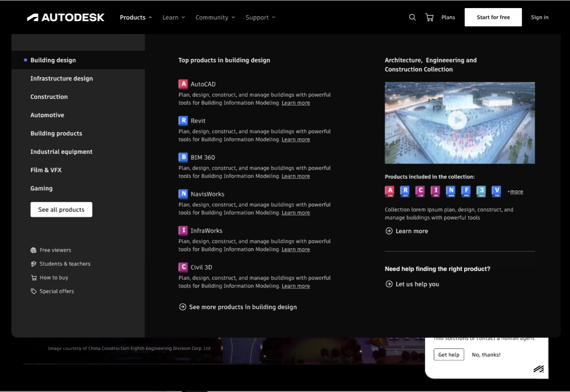The height and width of the screenshot is (392, 570).
Task: Click Learn more under Civil 3D description
Action: click(296, 286)
